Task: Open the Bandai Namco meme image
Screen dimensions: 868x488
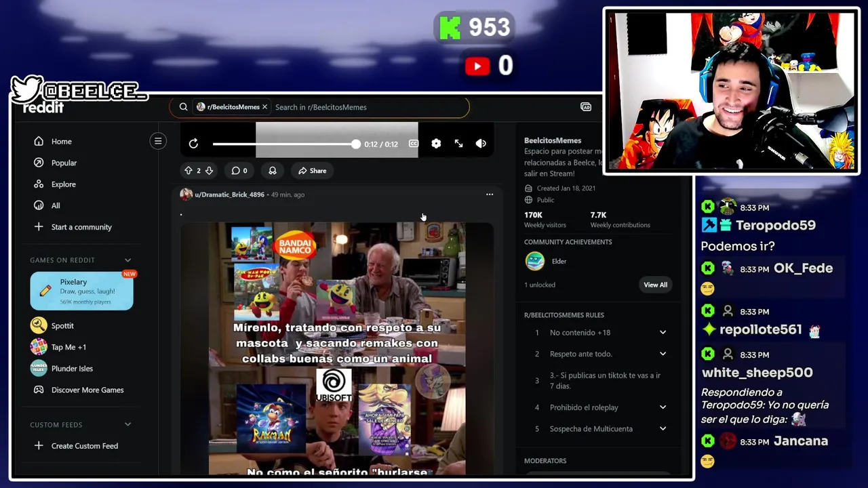Action: tap(337, 348)
